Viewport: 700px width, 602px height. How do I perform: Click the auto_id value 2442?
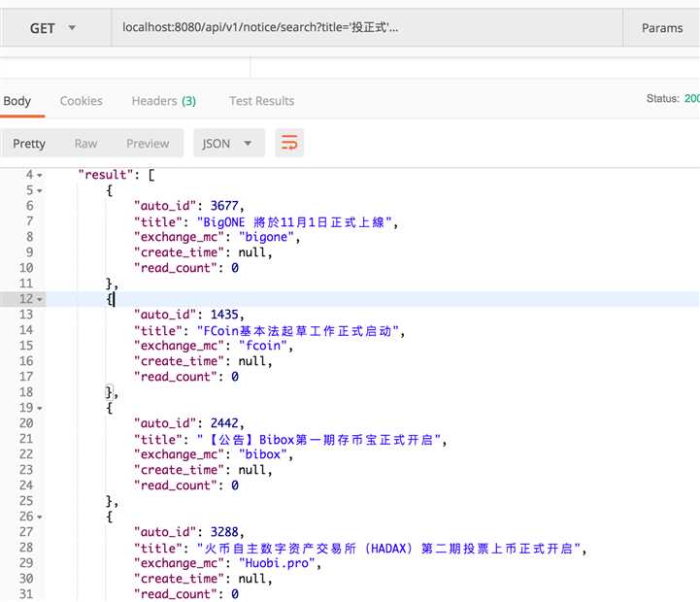pyautogui.click(x=224, y=423)
